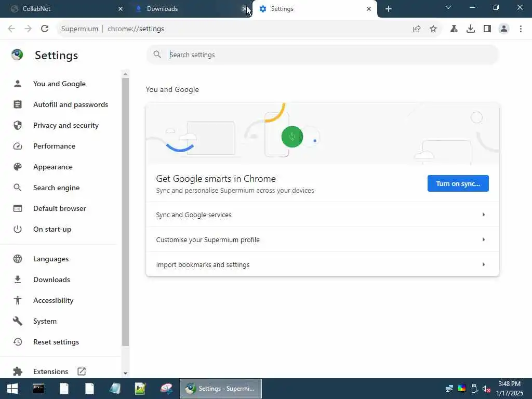Click the Search settings input field
The width and height of the screenshot is (532, 399).
322,55
